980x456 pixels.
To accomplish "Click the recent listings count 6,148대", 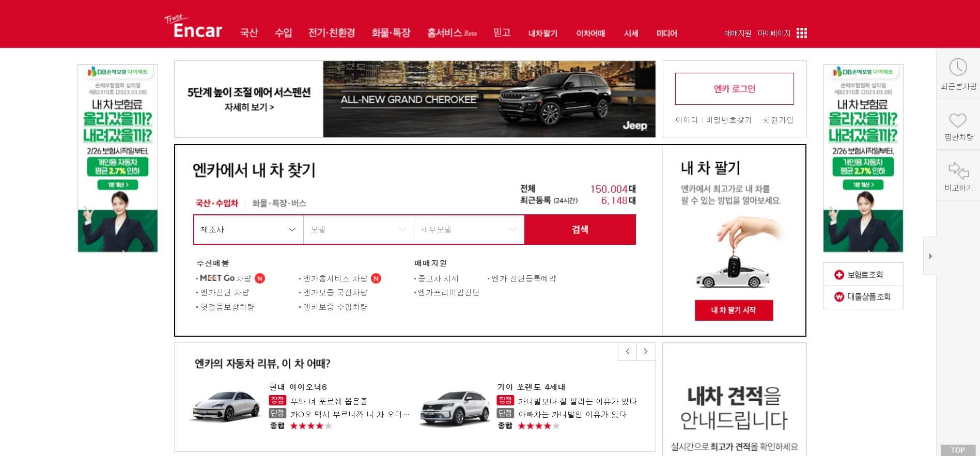I will pyautogui.click(x=618, y=200).
